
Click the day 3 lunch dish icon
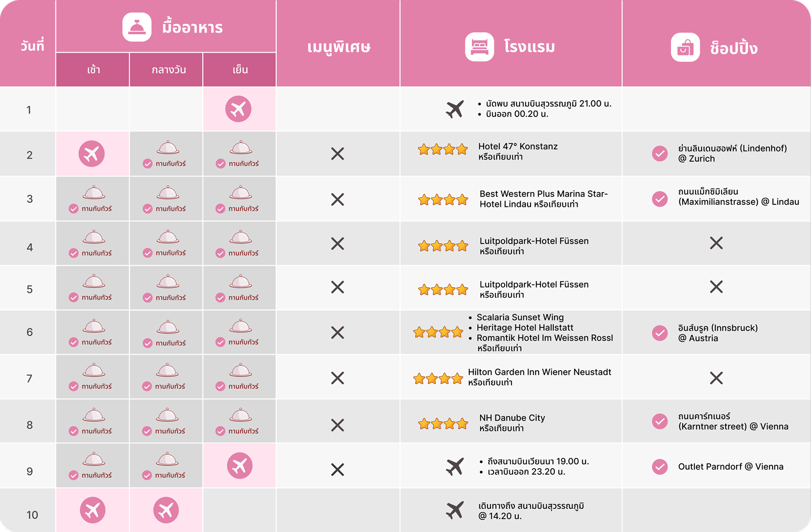[168, 193]
